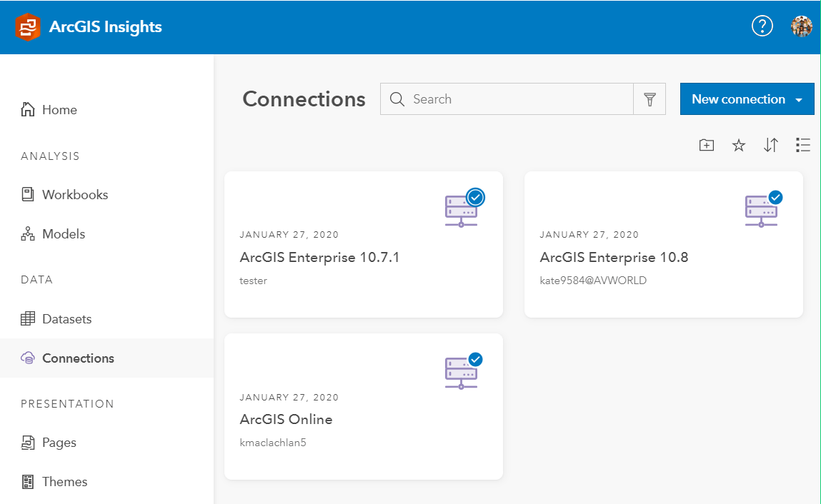Viewport: 821px width, 504px height.
Task: Switch to list view icon
Action: click(x=802, y=146)
